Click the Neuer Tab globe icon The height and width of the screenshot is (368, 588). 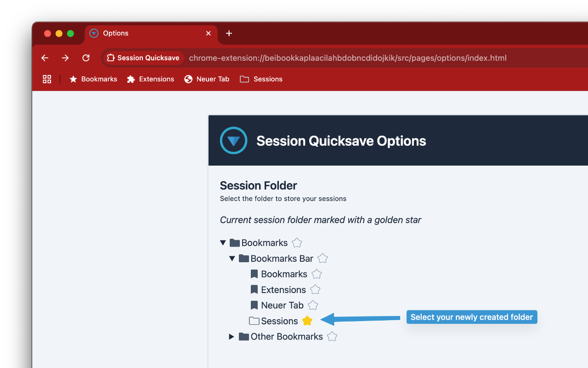[x=188, y=79]
